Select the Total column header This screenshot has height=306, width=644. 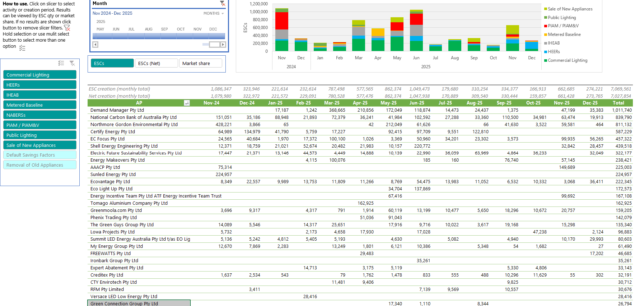pyautogui.click(x=618, y=103)
